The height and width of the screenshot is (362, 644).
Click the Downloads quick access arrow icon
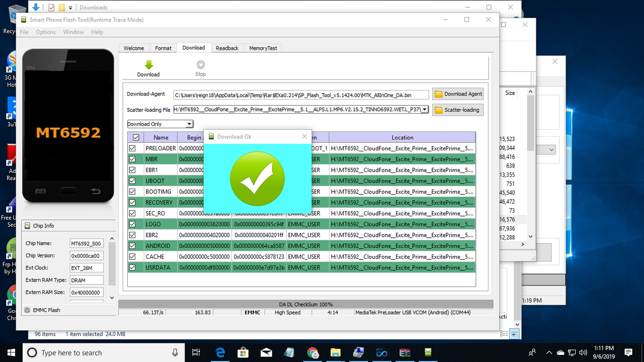[35, 7]
